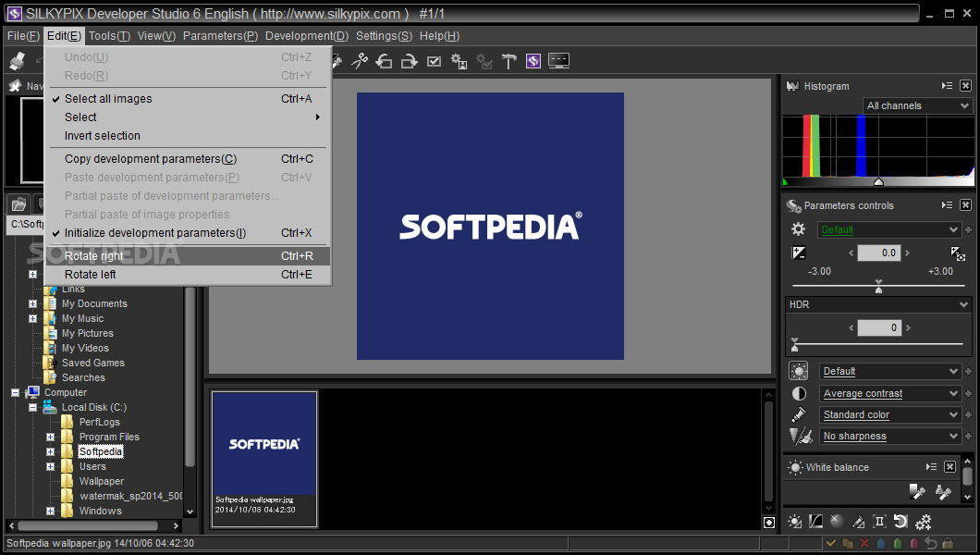Click the rotate right toolbar icon

coord(409,61)
